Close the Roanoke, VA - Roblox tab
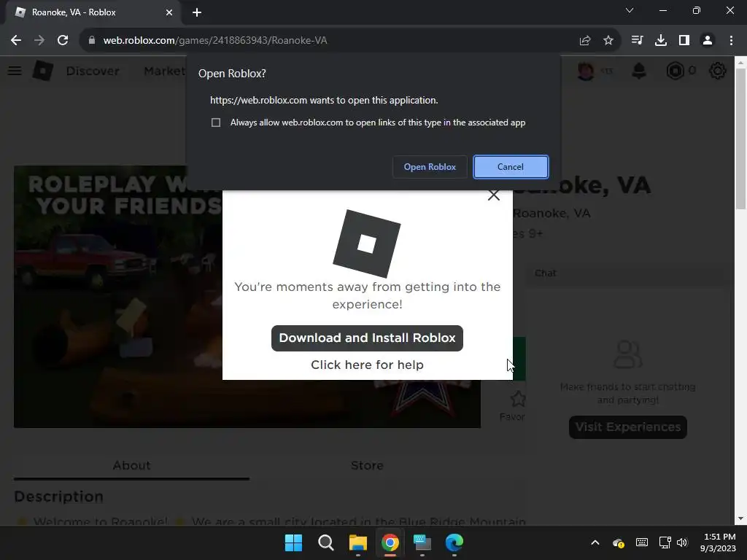Viewport: 747px width, 560px height. coord(169,12)
